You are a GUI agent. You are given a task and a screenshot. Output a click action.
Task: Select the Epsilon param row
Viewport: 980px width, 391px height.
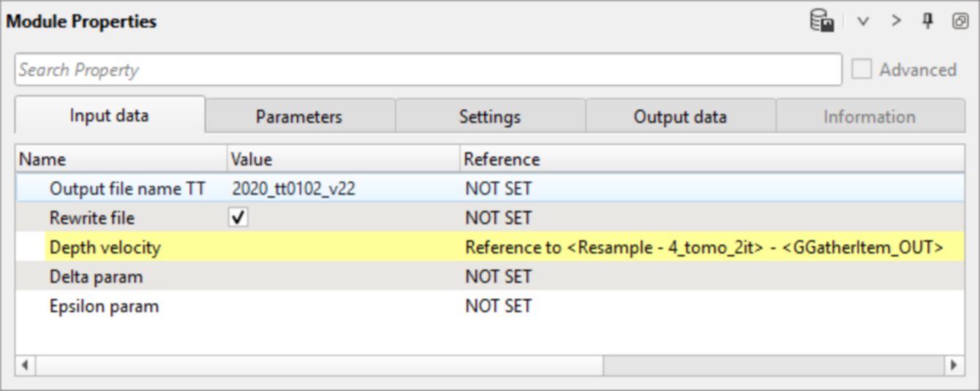[x=104, y=306]
